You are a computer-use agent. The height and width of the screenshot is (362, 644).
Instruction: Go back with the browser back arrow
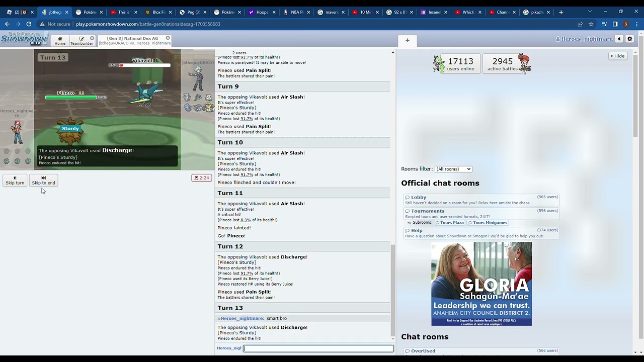coord(7,24)
